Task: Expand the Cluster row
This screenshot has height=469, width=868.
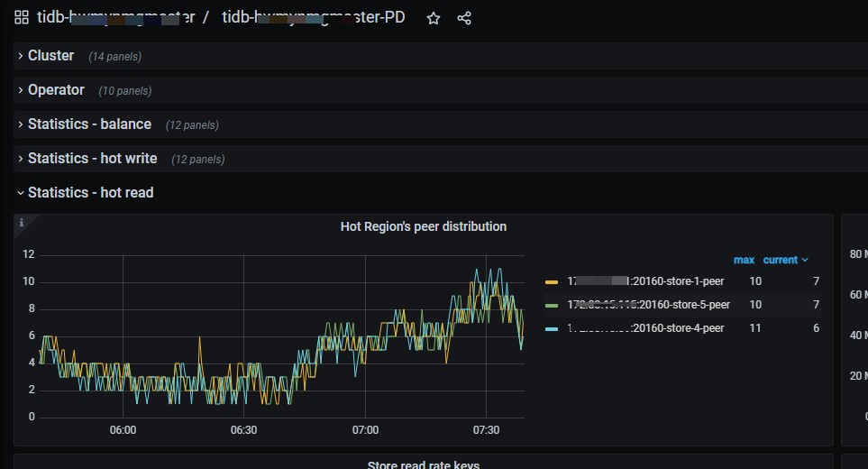Action: [x=50, y=56]
